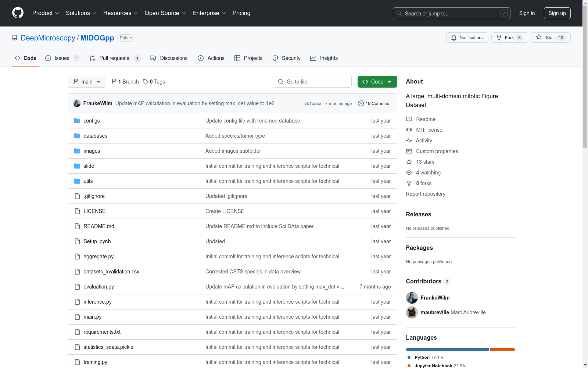This screenshot has height=368, width=588.
Task: Click the search magnifier icon in header
Action: click(x=399, y=13)
